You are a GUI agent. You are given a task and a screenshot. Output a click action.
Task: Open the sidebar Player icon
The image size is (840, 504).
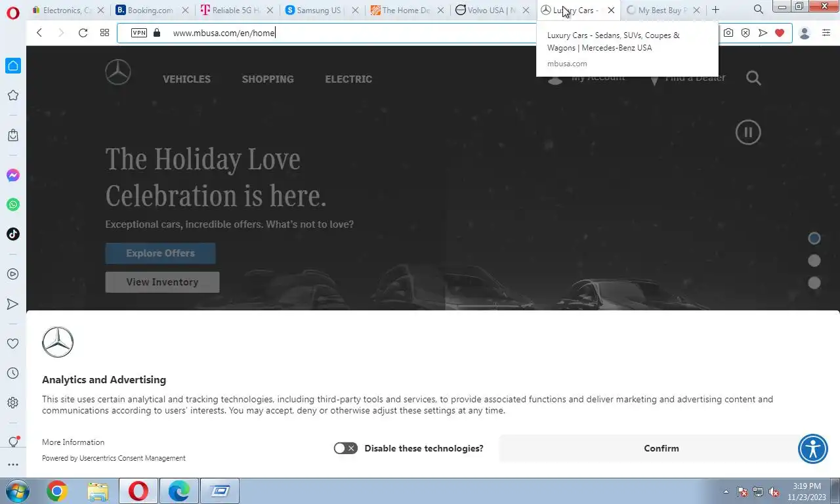tap(13, 274)
